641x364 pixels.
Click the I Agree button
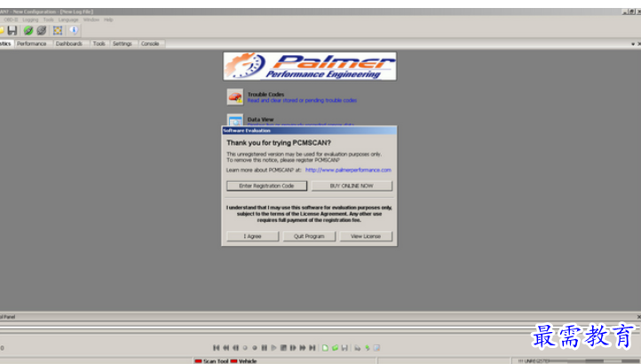[253, 236]
